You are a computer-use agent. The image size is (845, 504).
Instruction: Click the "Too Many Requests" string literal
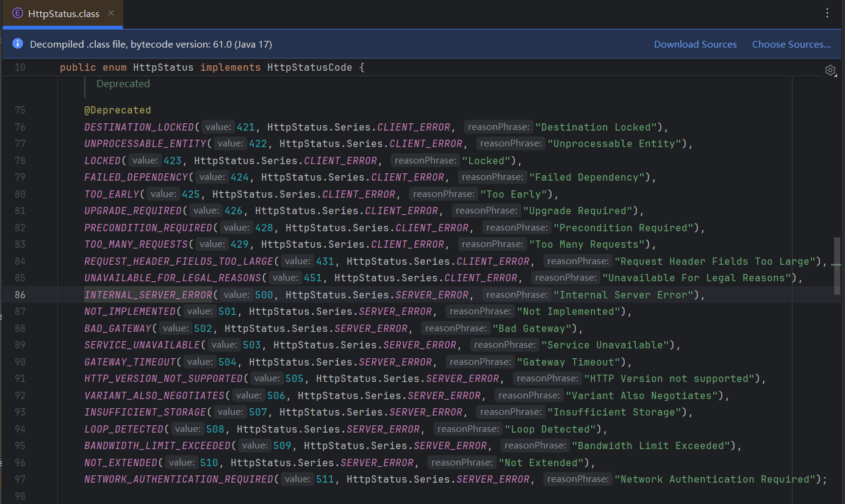coord(587,245)
